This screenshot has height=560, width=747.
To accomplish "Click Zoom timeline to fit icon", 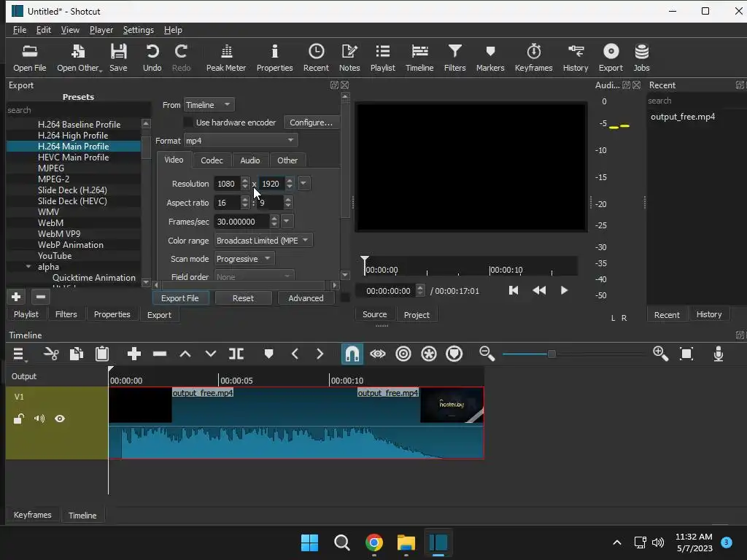I will pos(686,354).
